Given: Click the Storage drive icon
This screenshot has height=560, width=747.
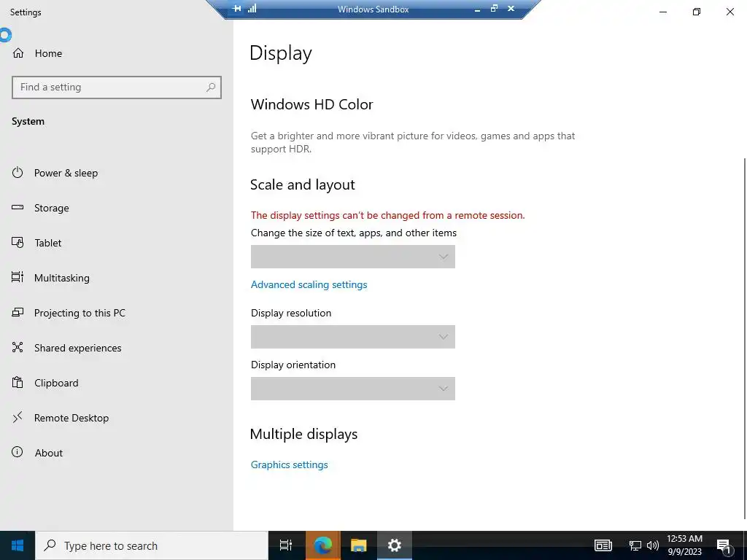Looking at the screenshot, I should click(18, 207).
